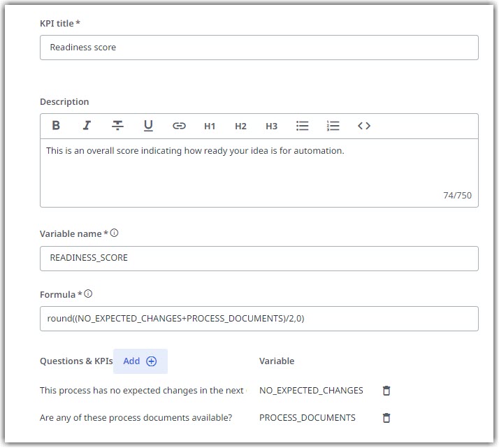Click into the Formula input field

pyautogui.click(x=259, y=319)
